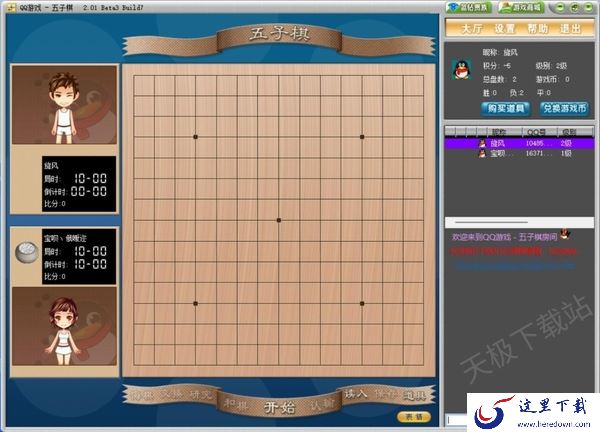Screen dimensions: 600x432
Task: Open the 游戏商城 game mall button
Action: coord(521,7)
